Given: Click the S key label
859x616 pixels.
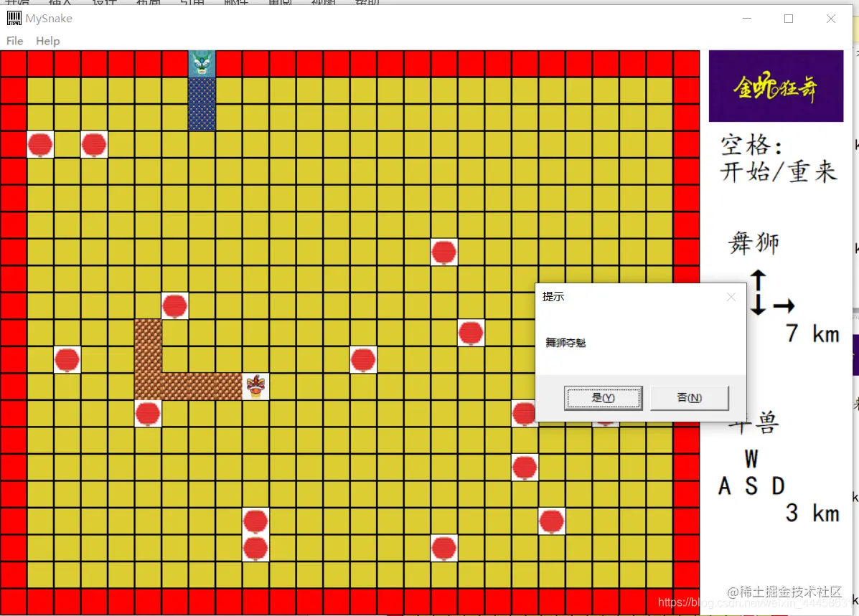Looking at the screenshot, I should coord(751,485).
